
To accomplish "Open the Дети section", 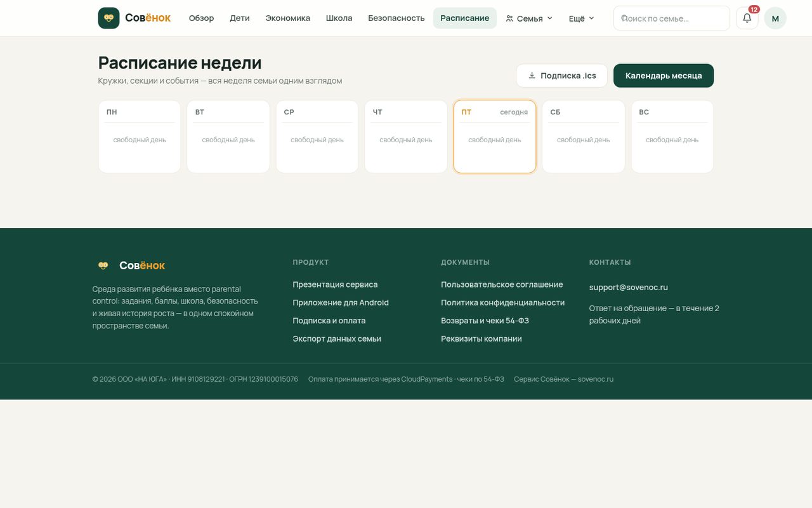I will [240, 18].
